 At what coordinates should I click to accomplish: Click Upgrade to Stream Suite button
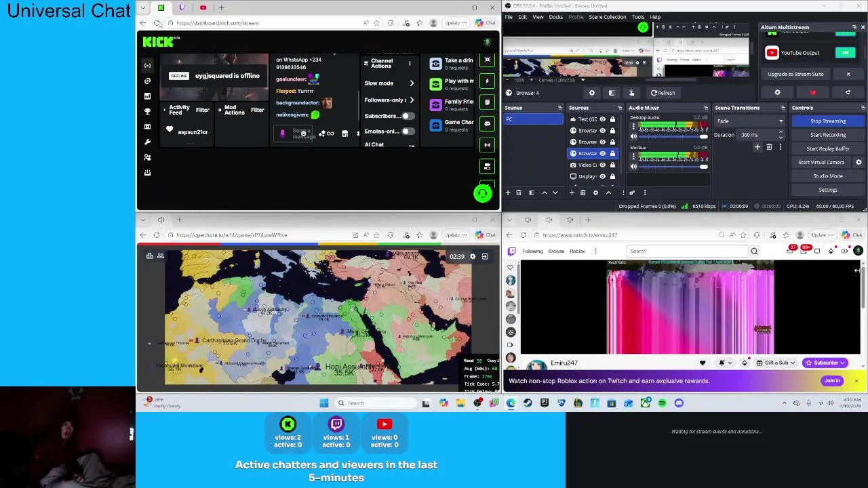coord(795,74)
